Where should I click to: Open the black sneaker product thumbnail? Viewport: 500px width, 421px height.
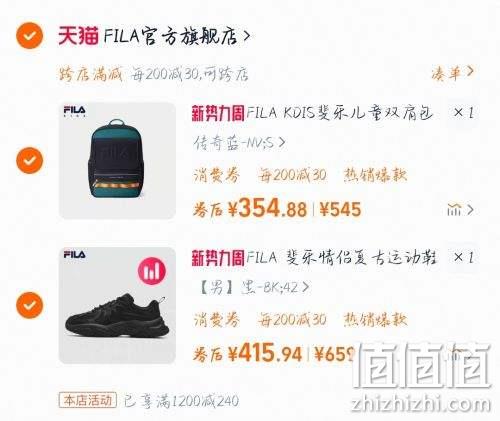pos(117,305)
